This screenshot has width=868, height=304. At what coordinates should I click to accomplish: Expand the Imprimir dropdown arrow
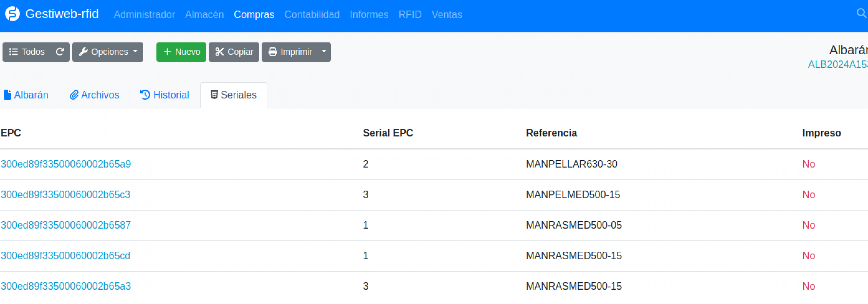click(x=324, y=52)
